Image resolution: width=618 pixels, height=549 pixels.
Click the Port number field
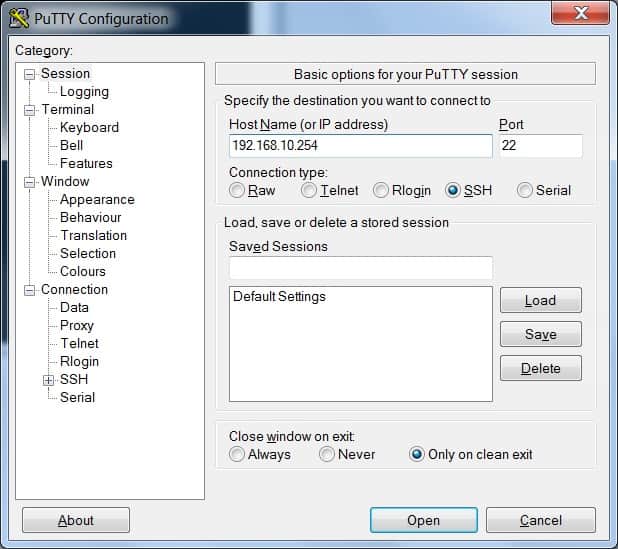pos(540,146)
